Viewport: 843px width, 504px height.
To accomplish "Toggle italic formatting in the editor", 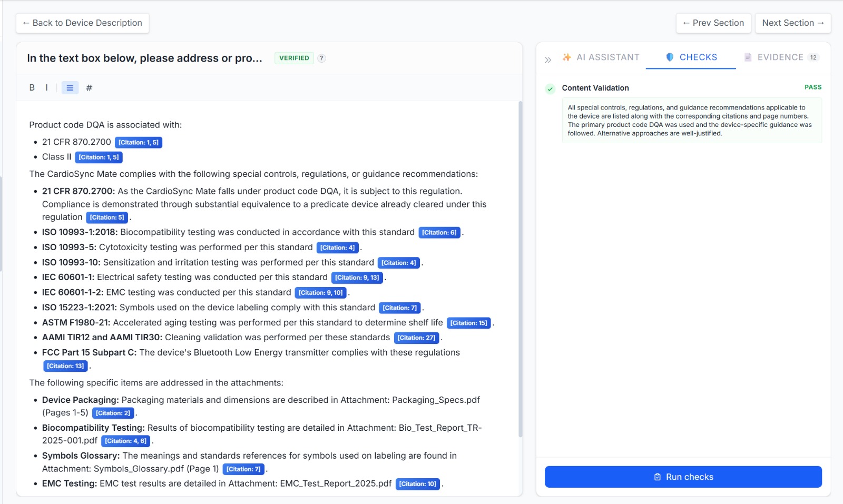I will tap(46, 87).
